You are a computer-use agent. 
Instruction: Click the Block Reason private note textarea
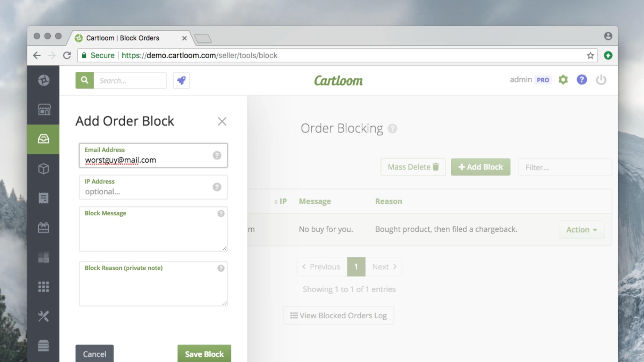point(153,284)
